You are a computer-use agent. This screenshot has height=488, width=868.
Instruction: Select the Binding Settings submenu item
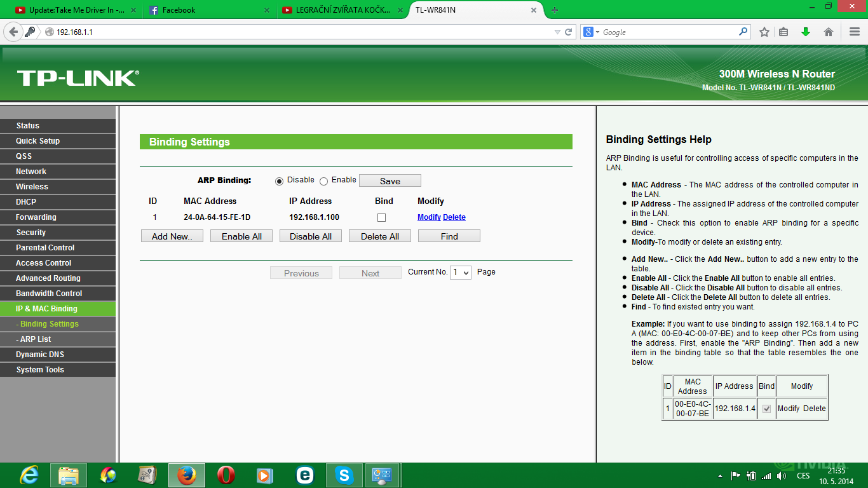58,324
